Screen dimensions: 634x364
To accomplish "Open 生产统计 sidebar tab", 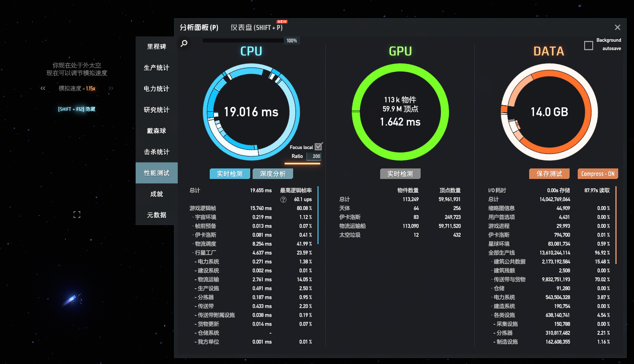I will pyautogui.click(x=157, y=68).
